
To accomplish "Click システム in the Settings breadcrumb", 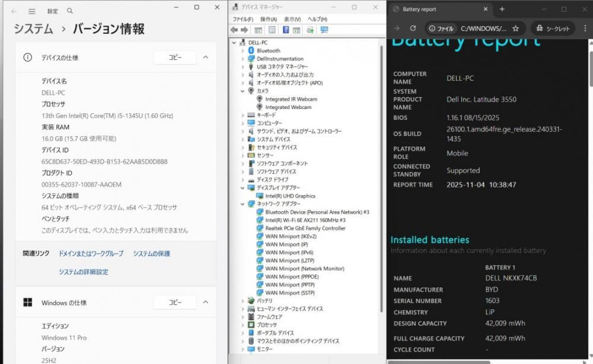I will (33, 29).
